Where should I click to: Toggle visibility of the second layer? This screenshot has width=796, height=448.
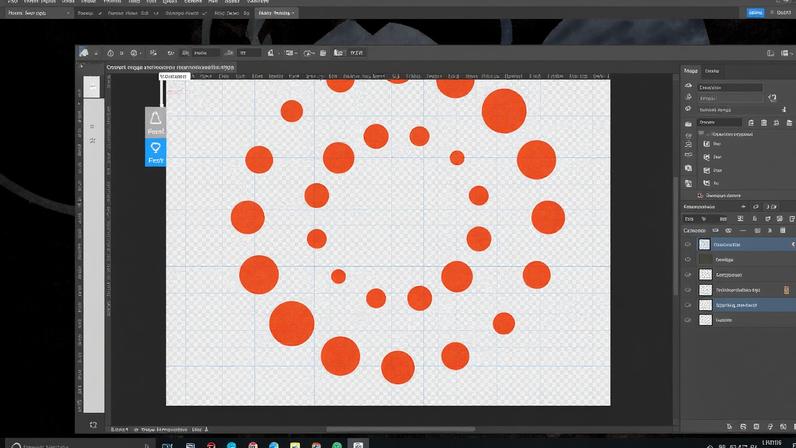click(688, 259)
